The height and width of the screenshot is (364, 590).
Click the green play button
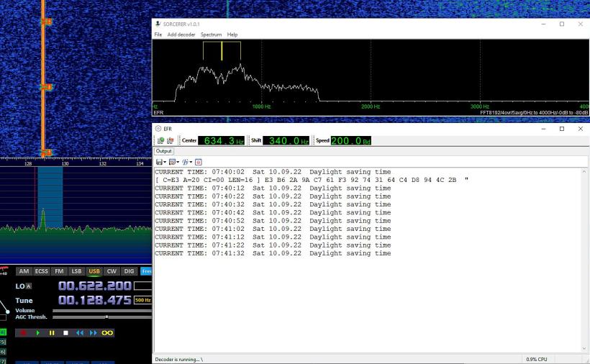tap(37, 333)
